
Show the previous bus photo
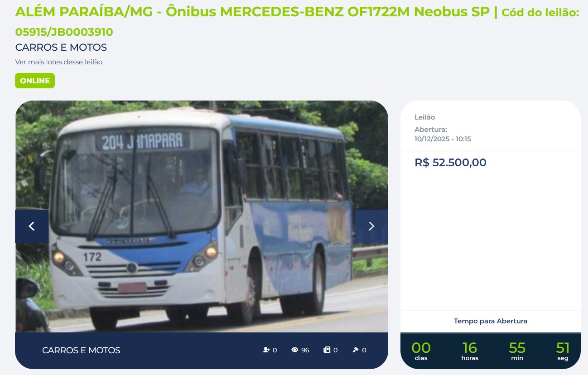32,226
